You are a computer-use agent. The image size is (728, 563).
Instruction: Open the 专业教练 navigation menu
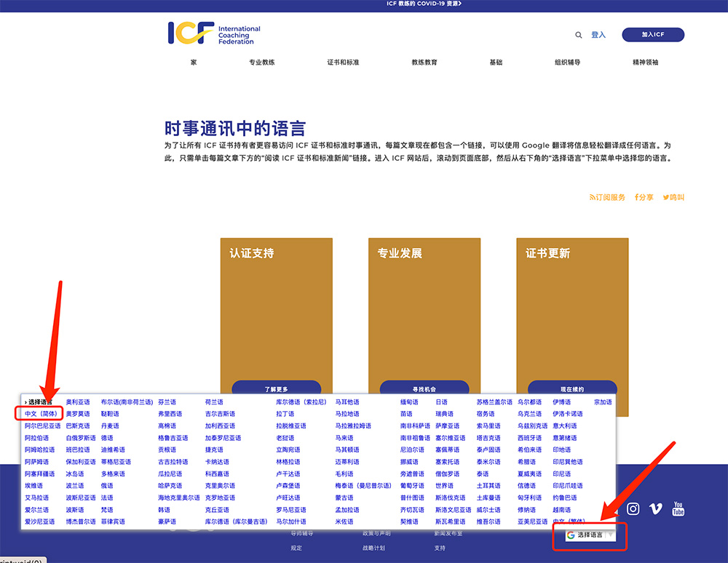click(262, 63)
